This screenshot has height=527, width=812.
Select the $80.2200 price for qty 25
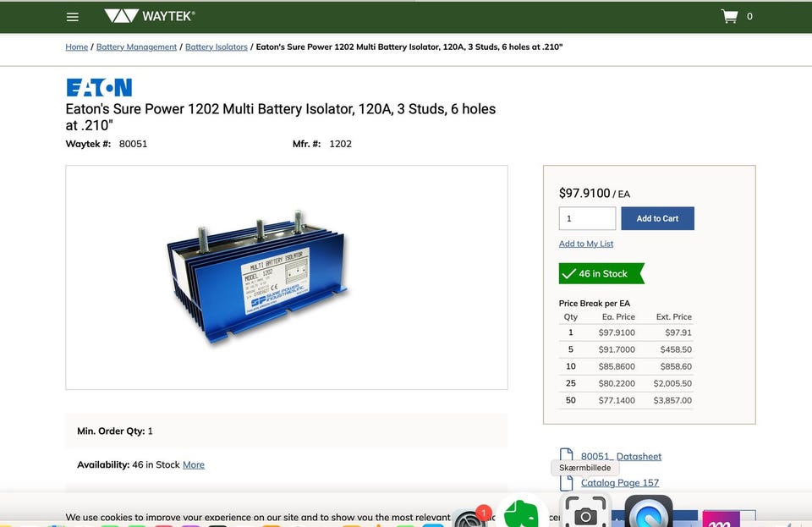[x=617, y=383]
